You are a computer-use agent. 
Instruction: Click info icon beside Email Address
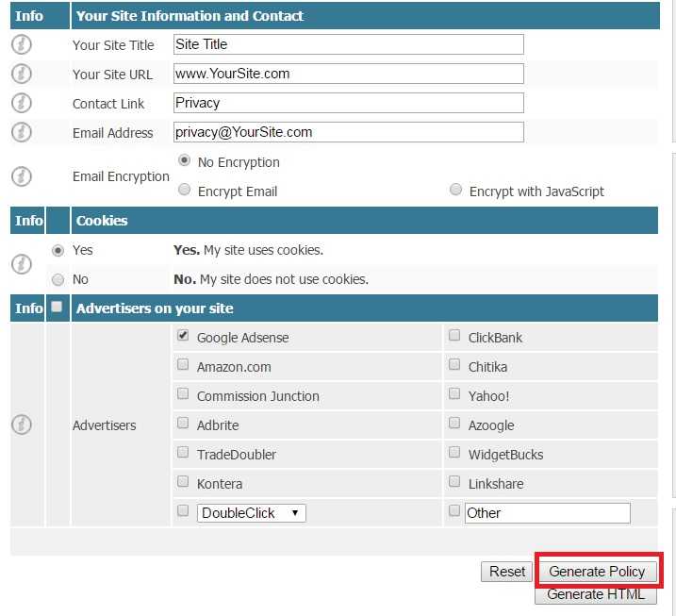tap(22, 132)
